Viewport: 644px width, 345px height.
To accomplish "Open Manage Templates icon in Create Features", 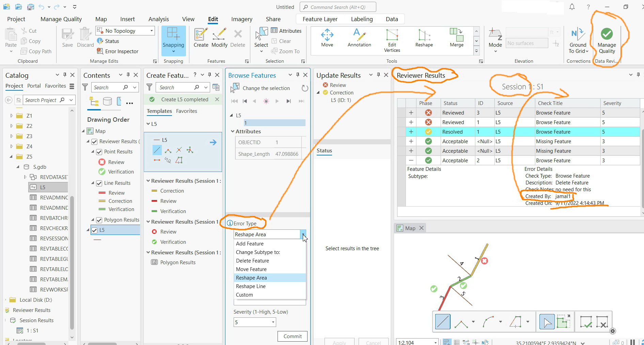I will coord(216,87).
